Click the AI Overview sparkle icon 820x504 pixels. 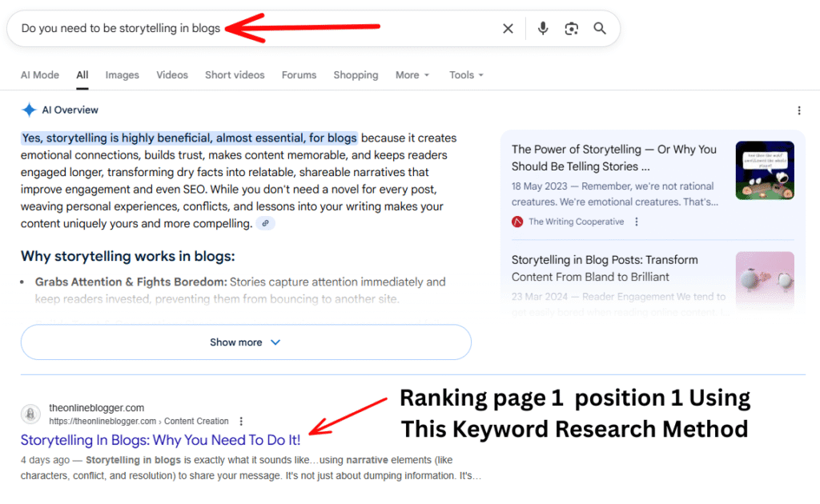(x=28, y=110)
